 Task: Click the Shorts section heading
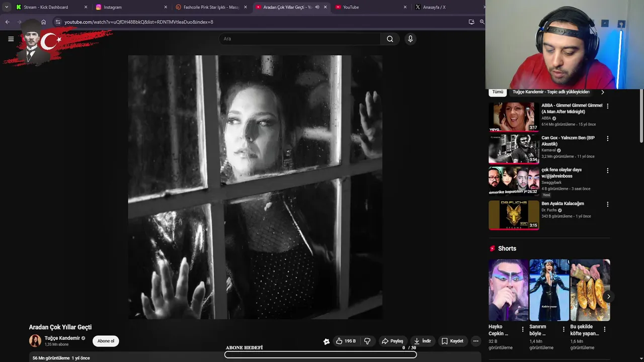click(507, 248)
